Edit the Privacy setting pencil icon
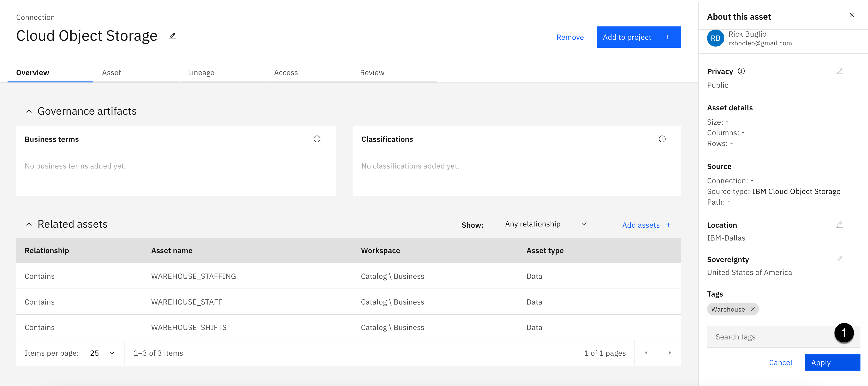 click(839, 71)
